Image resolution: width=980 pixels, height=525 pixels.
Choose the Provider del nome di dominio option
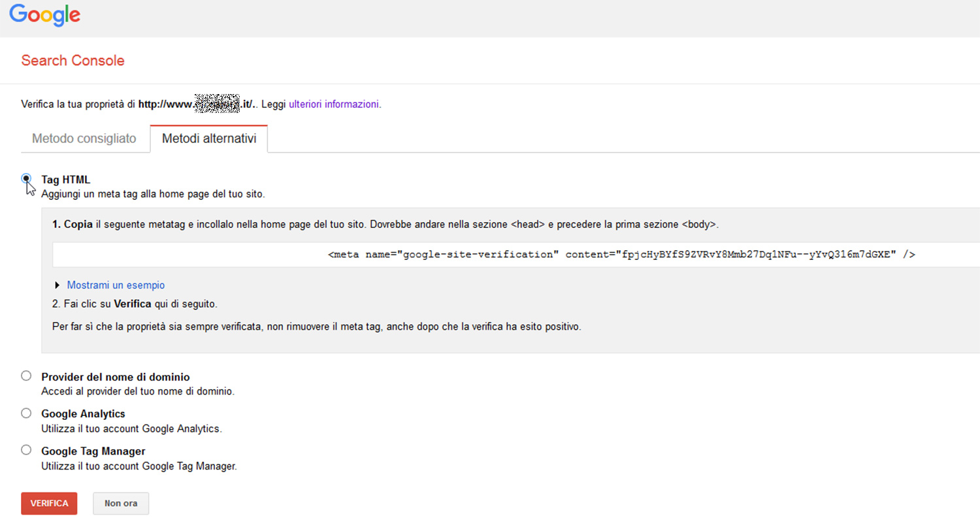tap(26, 375)
